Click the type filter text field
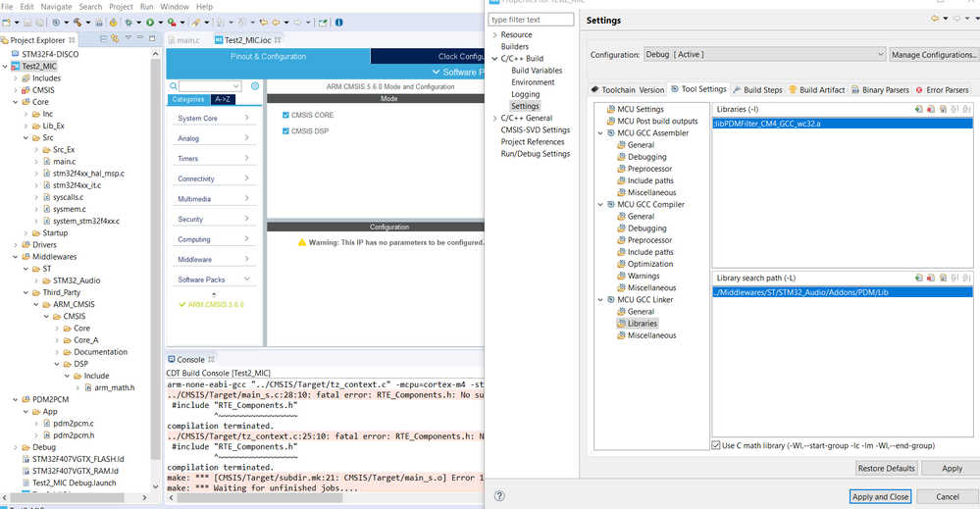This screenshot has height=509, width=980. (x=532, y=20)
